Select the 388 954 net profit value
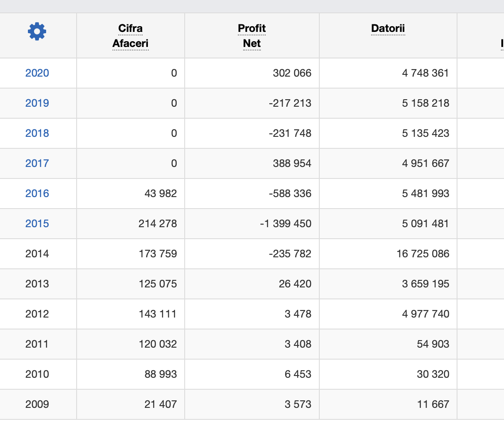This screenshot has height=434, width=504. 292,163
